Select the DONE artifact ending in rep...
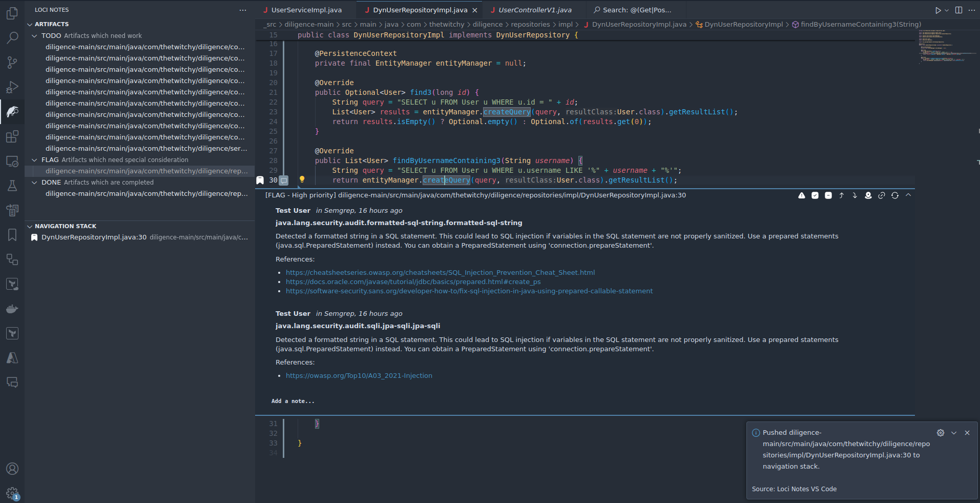The width and height of the screenshot is (980, 503). (x=139, y=193)
